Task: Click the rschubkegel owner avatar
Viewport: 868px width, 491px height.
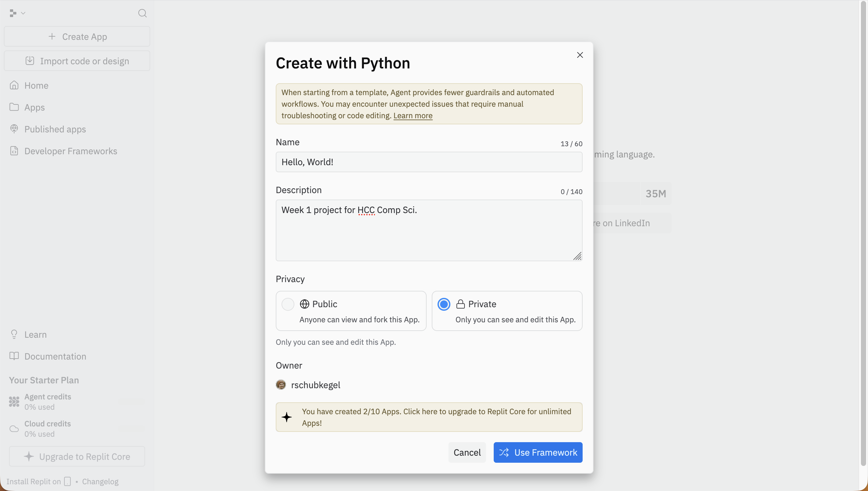Action: 281,384
